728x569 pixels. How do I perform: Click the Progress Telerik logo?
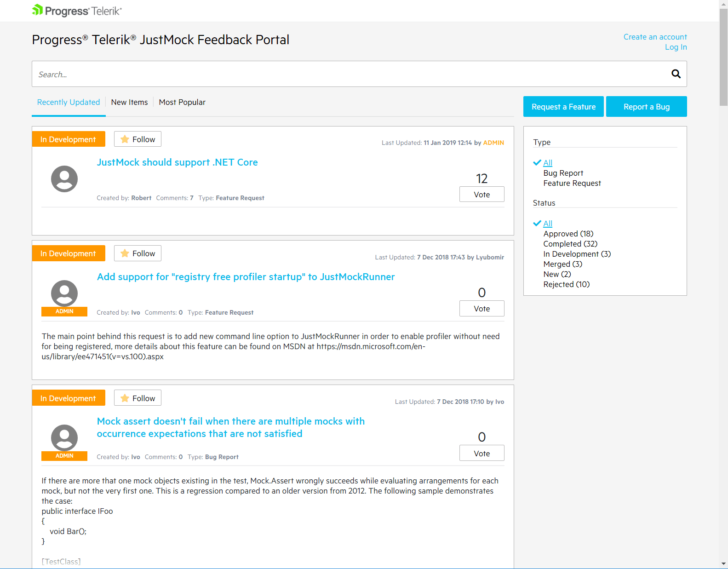pyautogui.click(x=77, y=11)
